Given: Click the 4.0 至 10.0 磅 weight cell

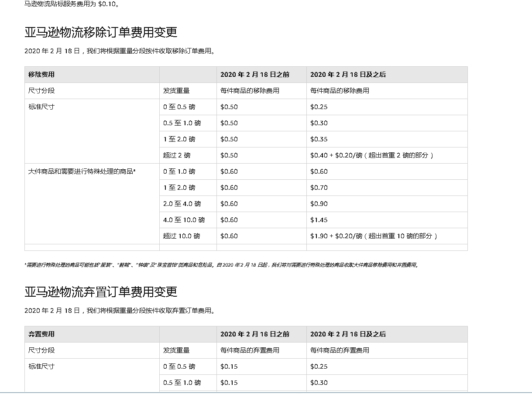Looking at the screenshot, I should point(188,220).
